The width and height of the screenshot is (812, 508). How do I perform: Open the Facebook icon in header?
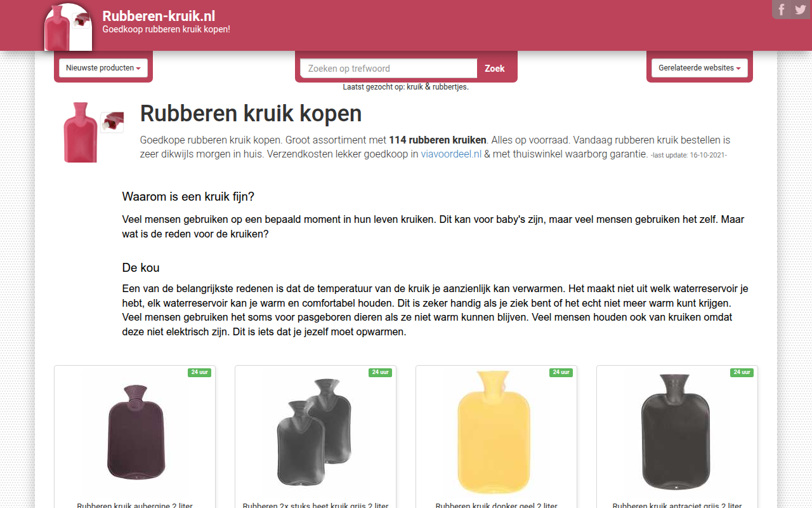click(x=782, y=10)
